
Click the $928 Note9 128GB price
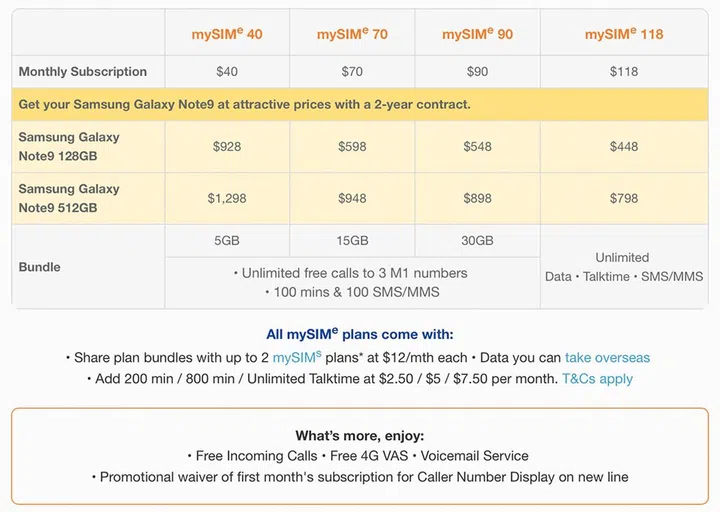(227, 146)
